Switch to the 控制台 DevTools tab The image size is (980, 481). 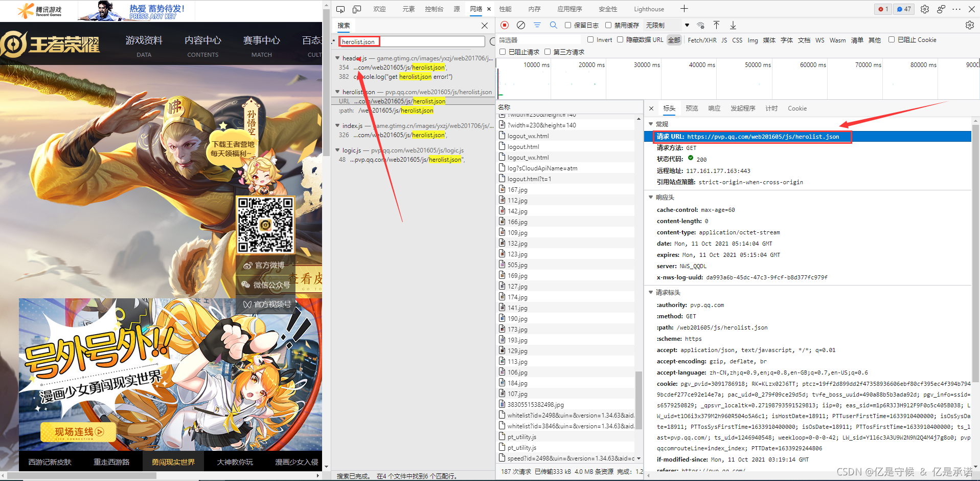pos(434,9)
